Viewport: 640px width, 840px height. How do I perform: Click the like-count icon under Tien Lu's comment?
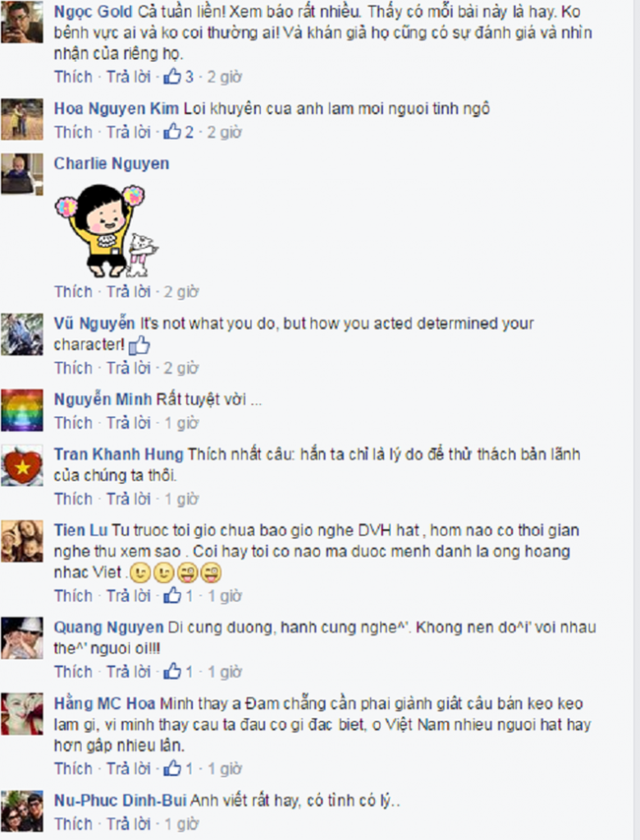(172, 595)
